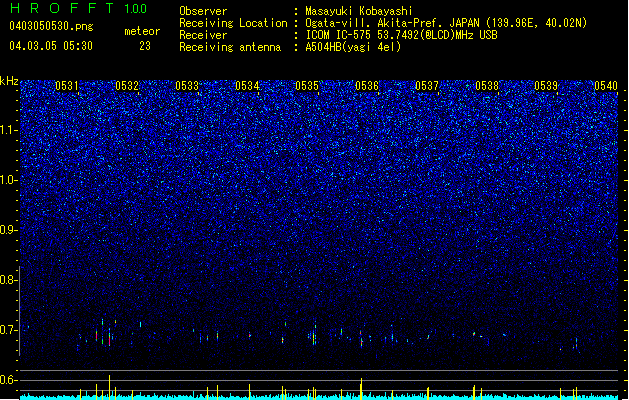
Task: Click the tallest yellow intensity spike near 0531
Action: (x=110, y=387)
